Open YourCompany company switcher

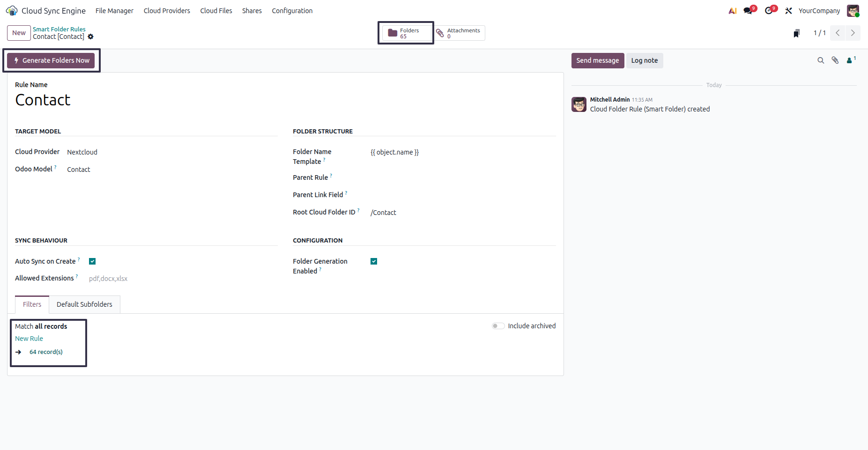pyautogui.click(x=819, y=11)
